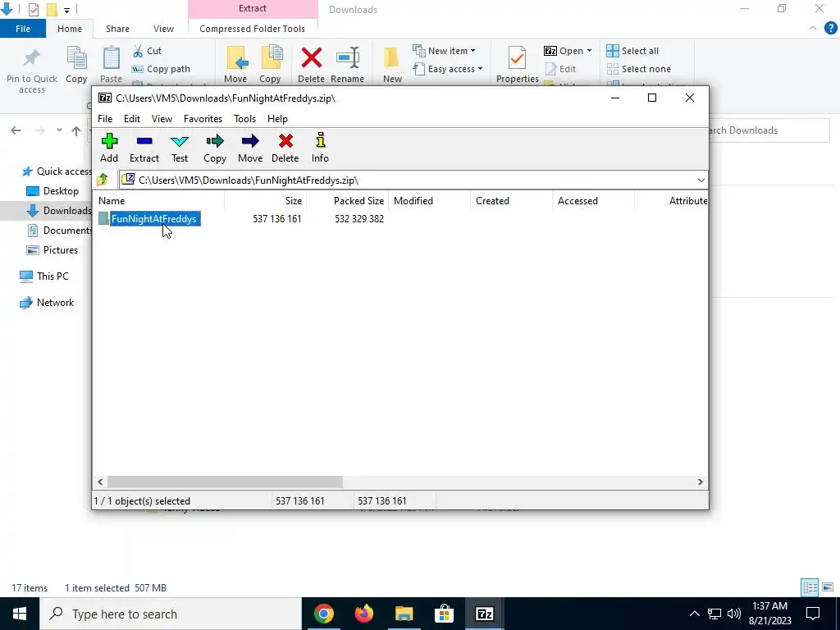Switch to Share tab in Explorer
Image resolution: width=840 pixels, height=630 pixels.
[x=117, y=29]
